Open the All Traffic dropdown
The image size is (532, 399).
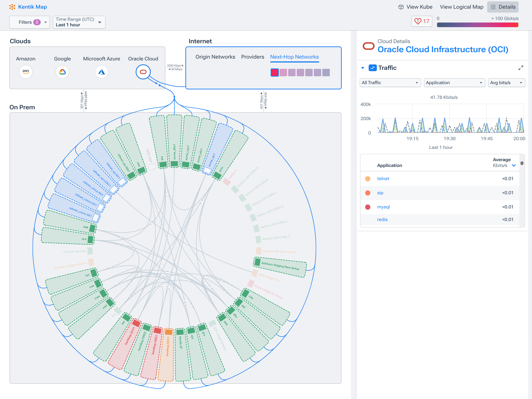[x=390, y=83]
